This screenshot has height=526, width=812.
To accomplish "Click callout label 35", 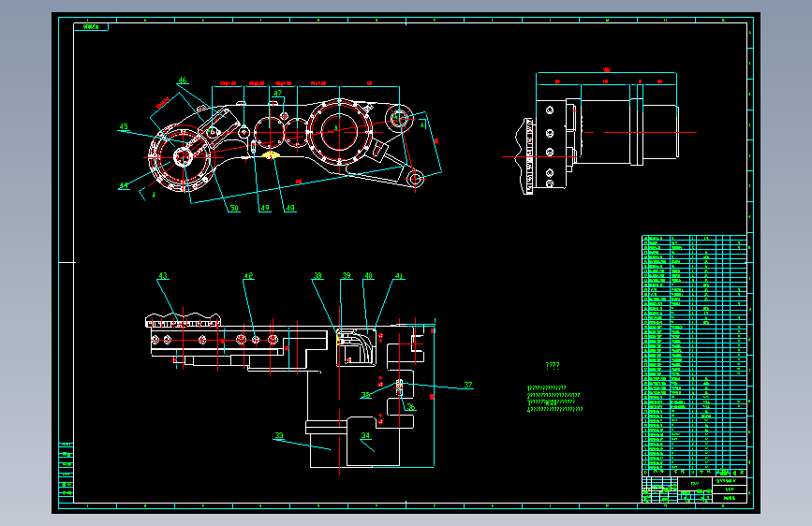I will 365,395.
